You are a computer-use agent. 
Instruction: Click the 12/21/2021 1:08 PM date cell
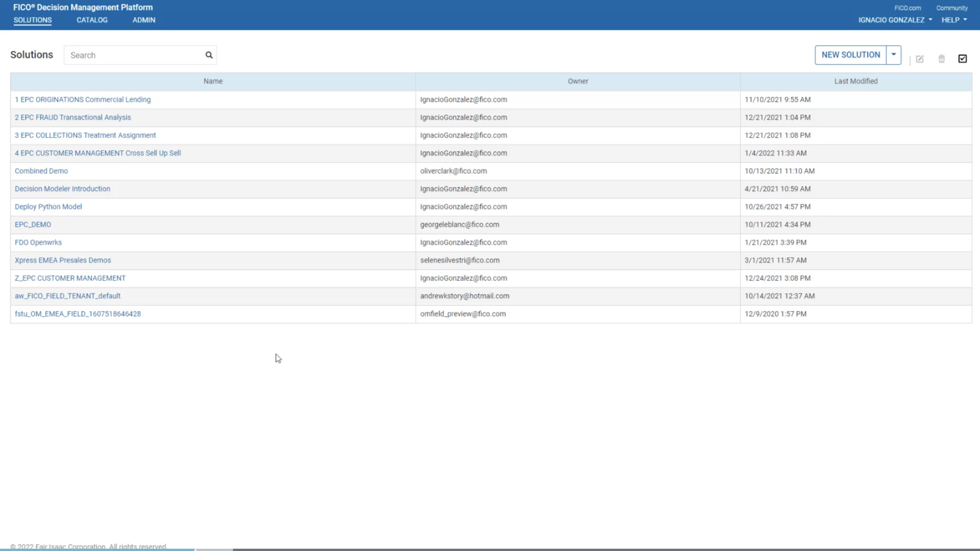click(x=856, y=135)
